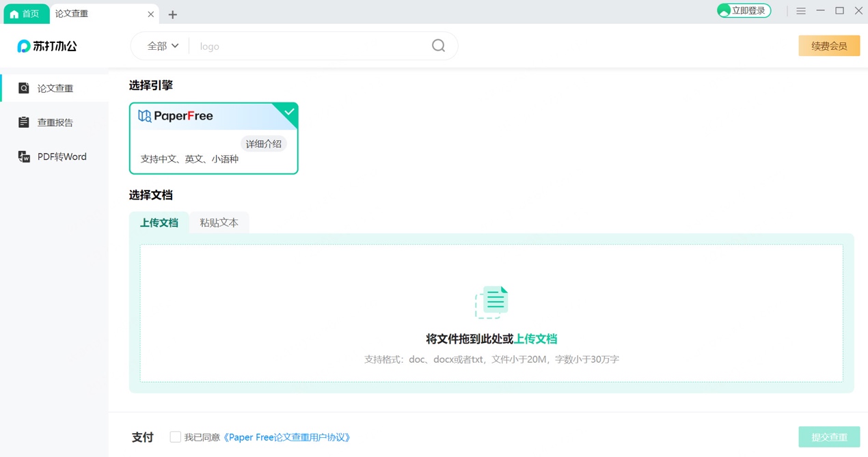The height and width of the screenshot is (457, 868).
Task: Check the 我已同意 agreement checkbox
Action: [x=176, y=437]
